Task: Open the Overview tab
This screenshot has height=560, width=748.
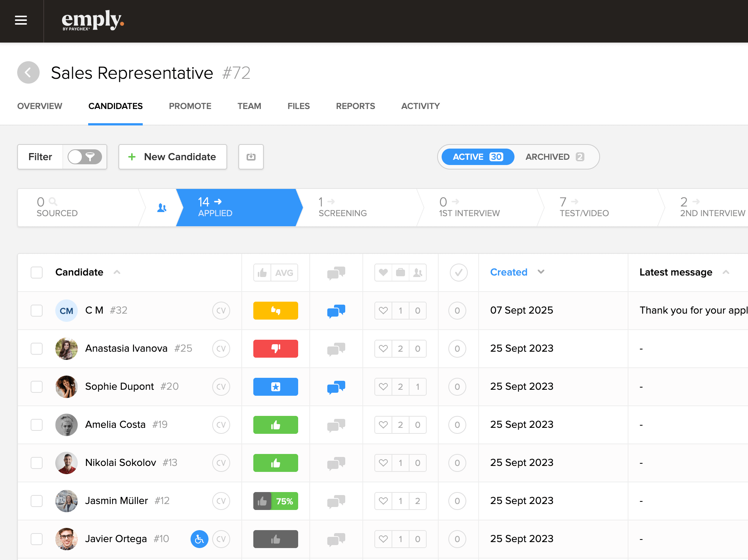Action: coord(40,106)
